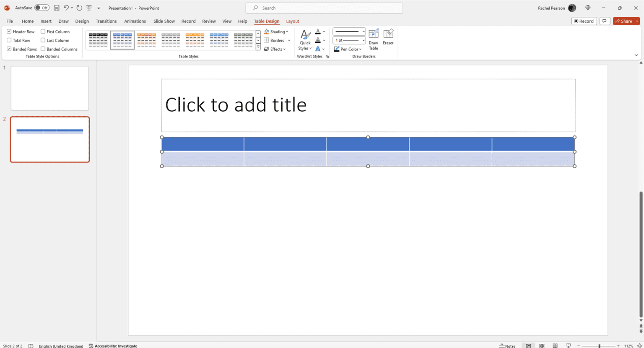
Task: Open WordArt Quick Styles
Action: (305, 40)
